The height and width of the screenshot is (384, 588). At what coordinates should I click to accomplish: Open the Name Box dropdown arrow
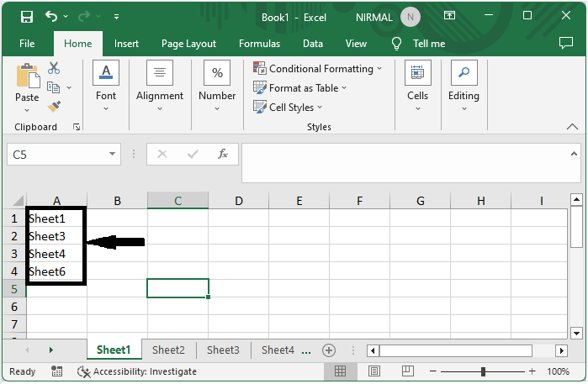(114, 155)
